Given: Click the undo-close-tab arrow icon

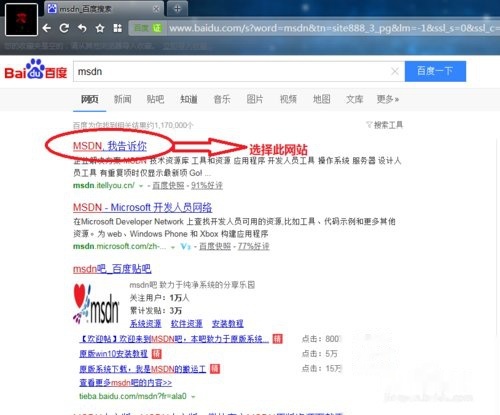Looking at the screenshot, I should pos(82,28).
